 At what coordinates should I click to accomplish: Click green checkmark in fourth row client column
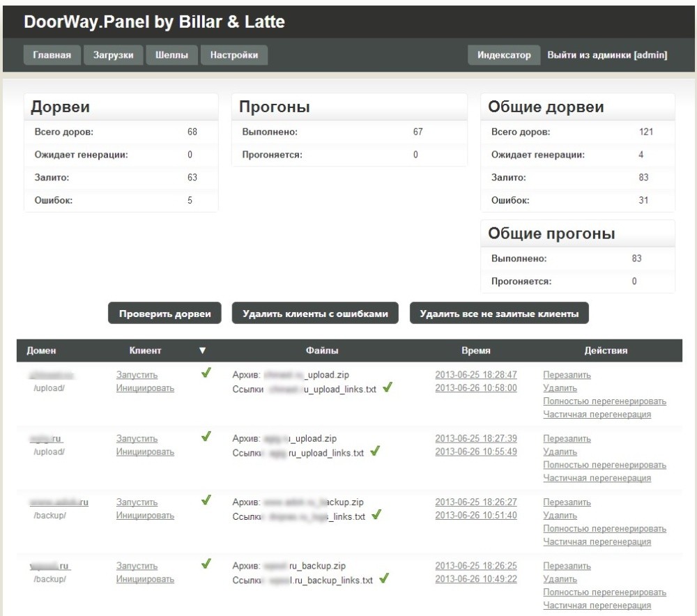click(206, 564)
